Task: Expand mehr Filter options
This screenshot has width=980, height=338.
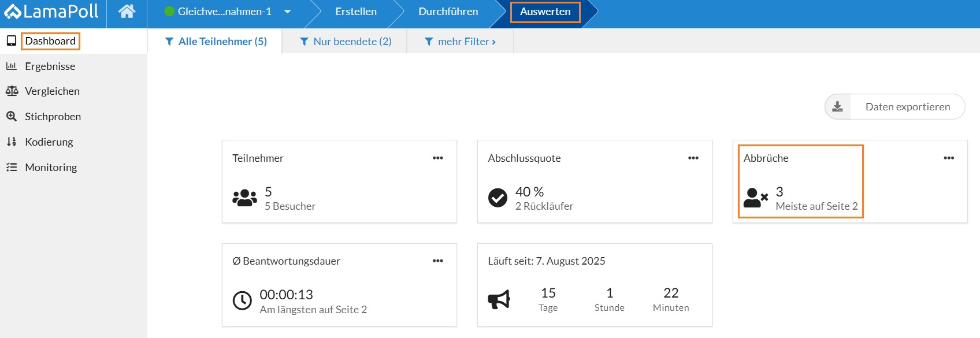Action: pyautogui.click(x=460, y=42)
